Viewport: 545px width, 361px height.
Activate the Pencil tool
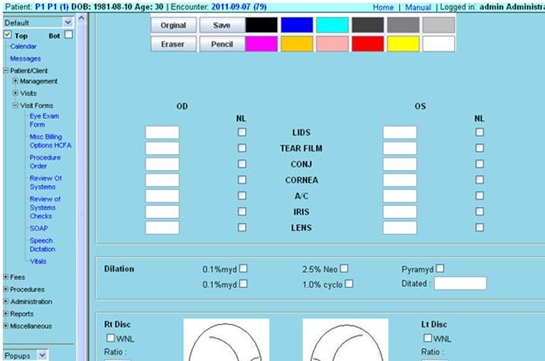click(x=222, y=44)
